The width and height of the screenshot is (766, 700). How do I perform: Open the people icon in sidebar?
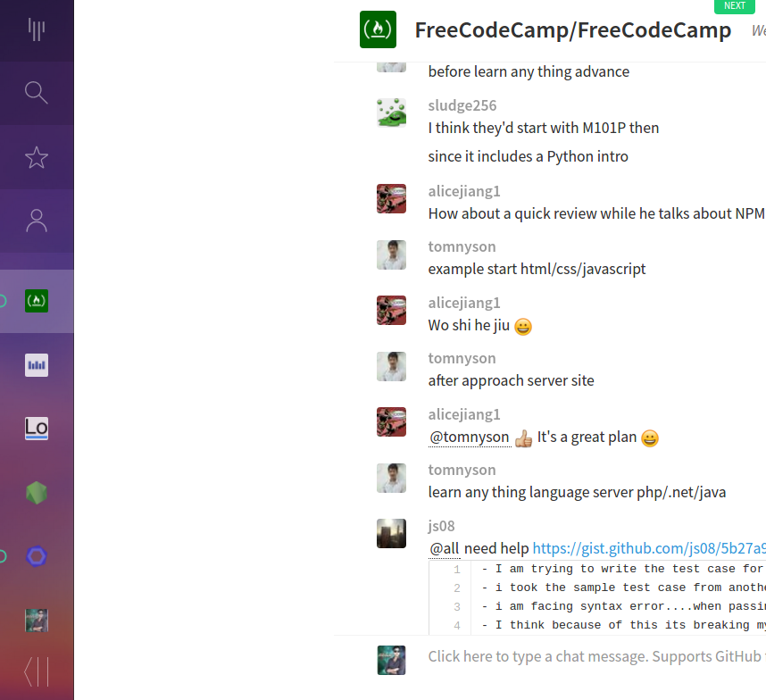[37, 221]
